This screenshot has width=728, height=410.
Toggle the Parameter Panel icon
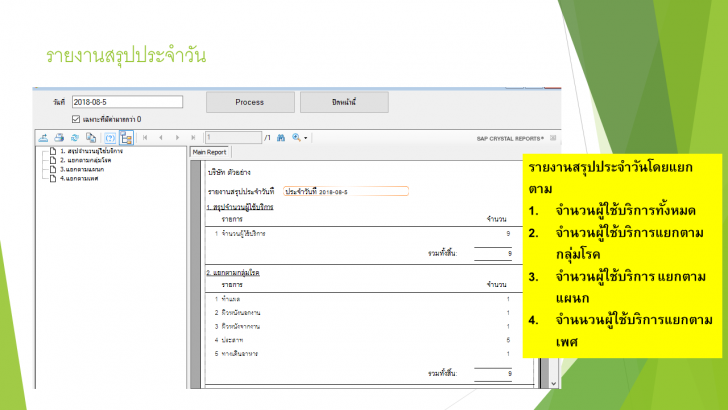click(x=110, y=138)
